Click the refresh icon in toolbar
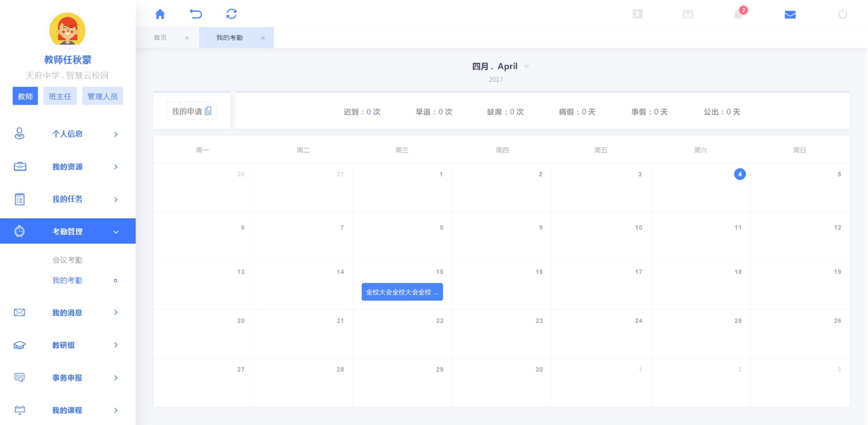This screenshot has height=425, width=868. coord(232,14)
